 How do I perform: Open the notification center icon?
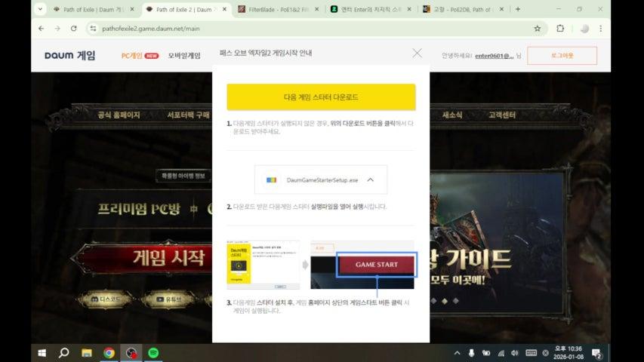(x=596, y=353)
